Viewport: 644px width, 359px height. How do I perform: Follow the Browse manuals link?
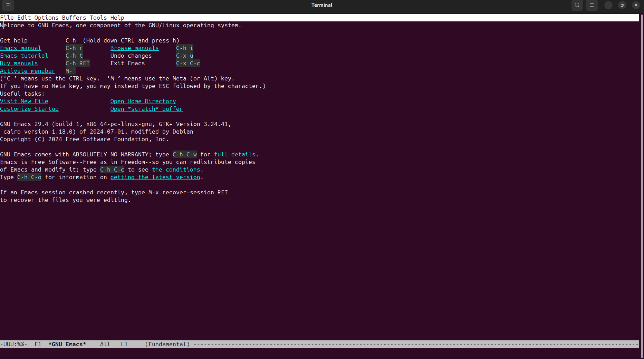(135, 48)
